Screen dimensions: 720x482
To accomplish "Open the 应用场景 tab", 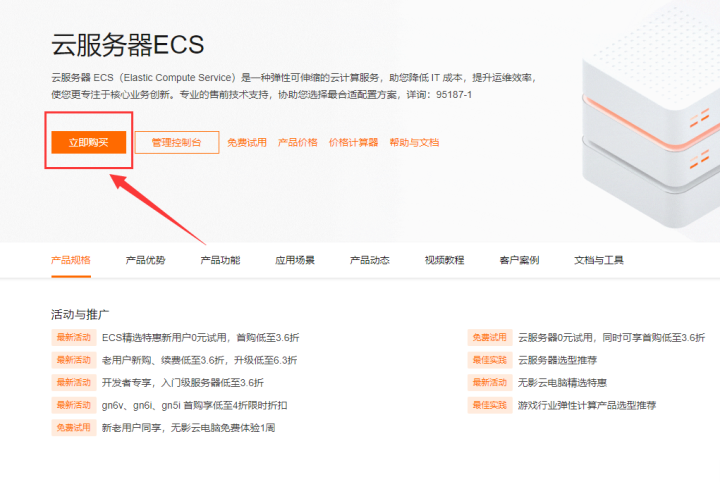I will tap(295, 260).
